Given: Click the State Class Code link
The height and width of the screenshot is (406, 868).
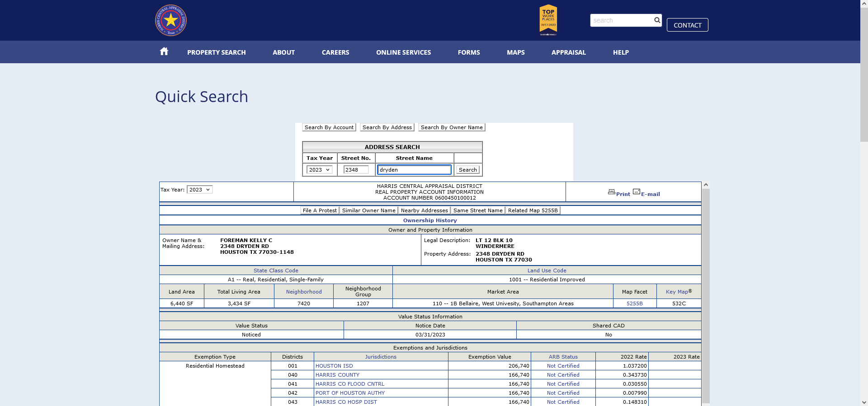Looking at the screenshot, I should (x=276, y=271).
